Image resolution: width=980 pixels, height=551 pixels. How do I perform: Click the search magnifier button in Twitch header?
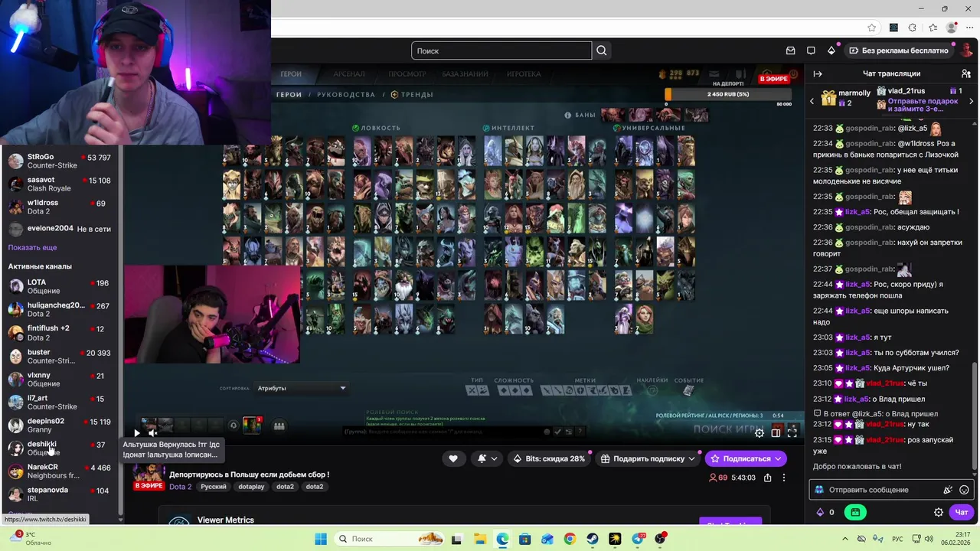[x=602, y=51]
